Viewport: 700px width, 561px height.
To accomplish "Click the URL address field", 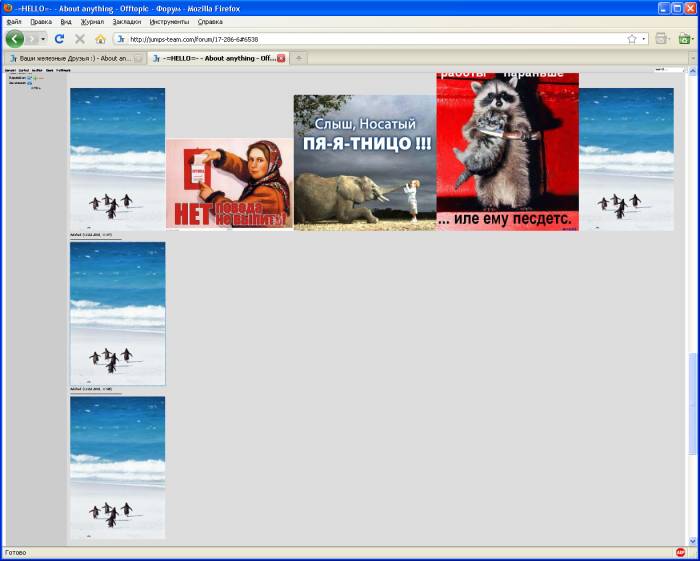I will pyautogui.click(x=370, y=39).
